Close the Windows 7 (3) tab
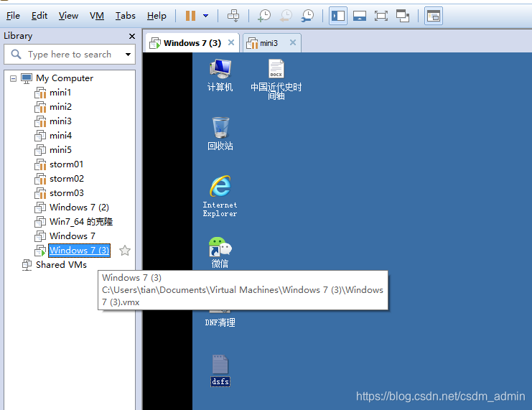 tap(231, 42)
